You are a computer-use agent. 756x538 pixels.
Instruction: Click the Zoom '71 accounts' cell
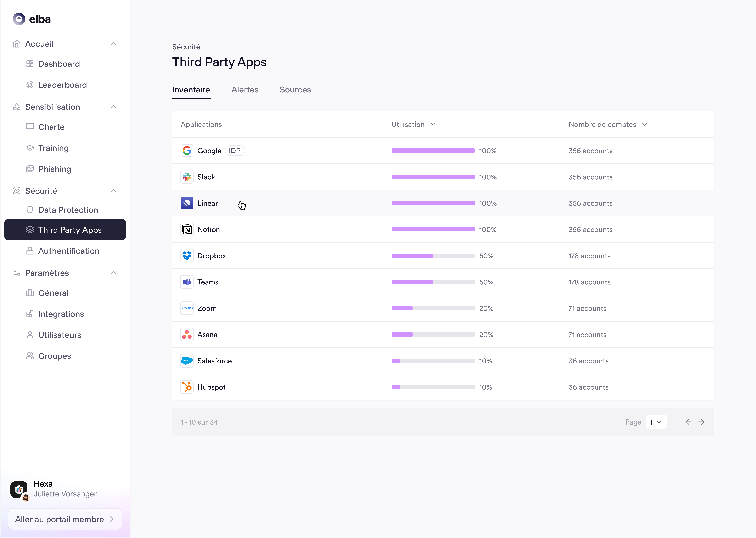[587, 308]
